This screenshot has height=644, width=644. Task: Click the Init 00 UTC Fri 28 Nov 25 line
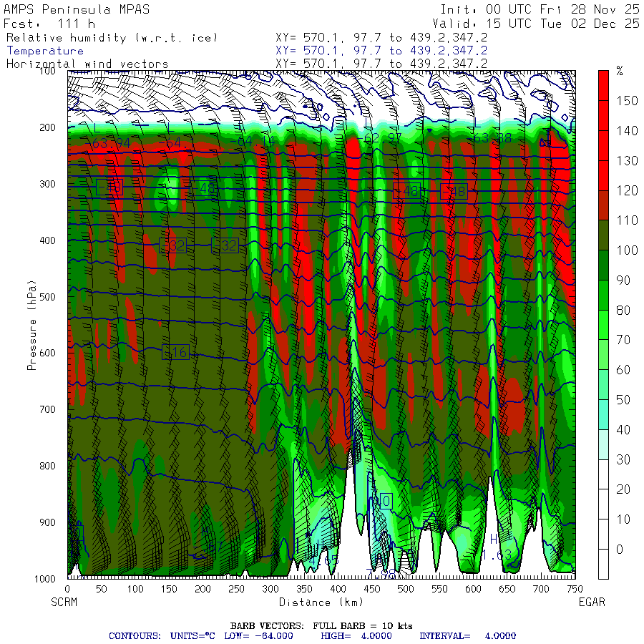540,9
